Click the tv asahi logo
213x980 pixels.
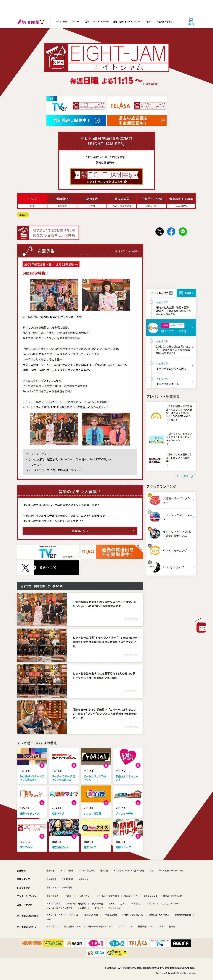click(31, 22)
